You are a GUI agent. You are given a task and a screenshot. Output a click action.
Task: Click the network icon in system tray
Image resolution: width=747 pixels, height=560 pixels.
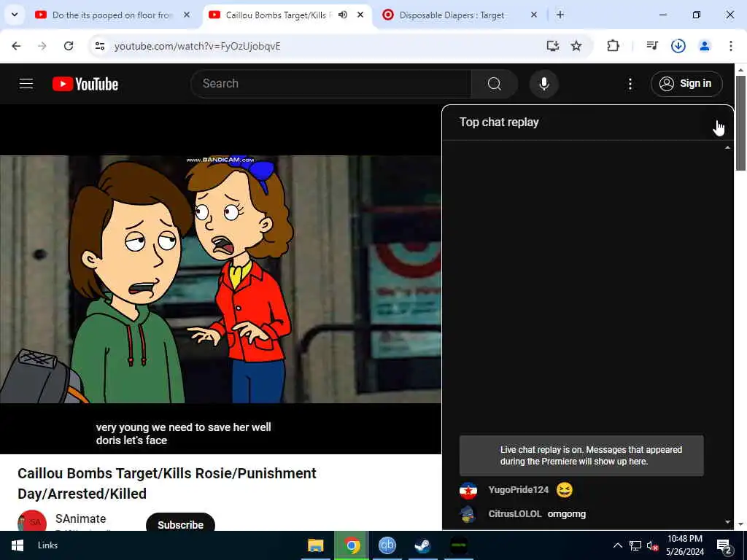click(x=635, y=545)
